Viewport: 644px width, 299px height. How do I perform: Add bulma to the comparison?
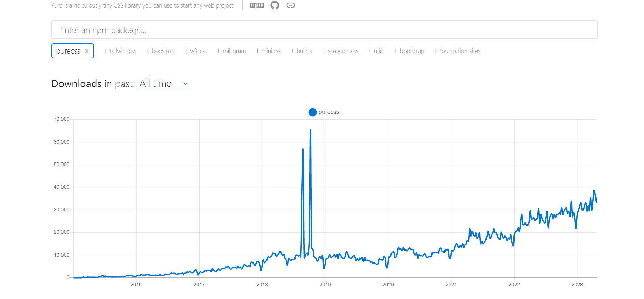(301, 51)
